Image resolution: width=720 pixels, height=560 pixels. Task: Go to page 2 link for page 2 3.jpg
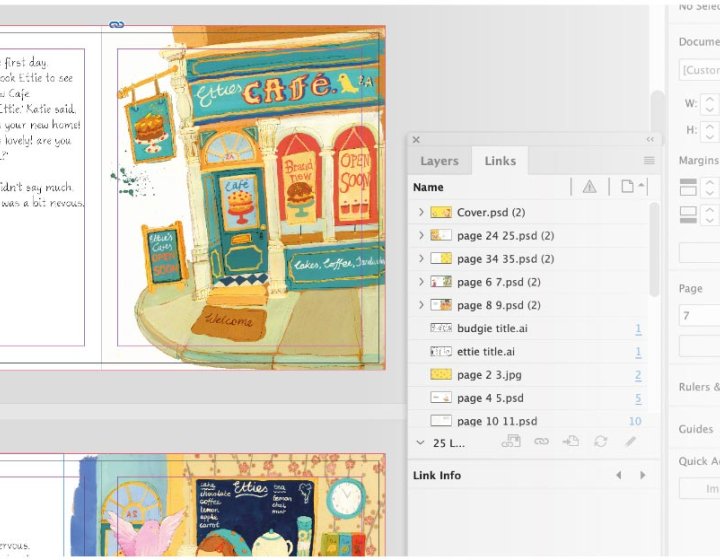coord(637,375)
